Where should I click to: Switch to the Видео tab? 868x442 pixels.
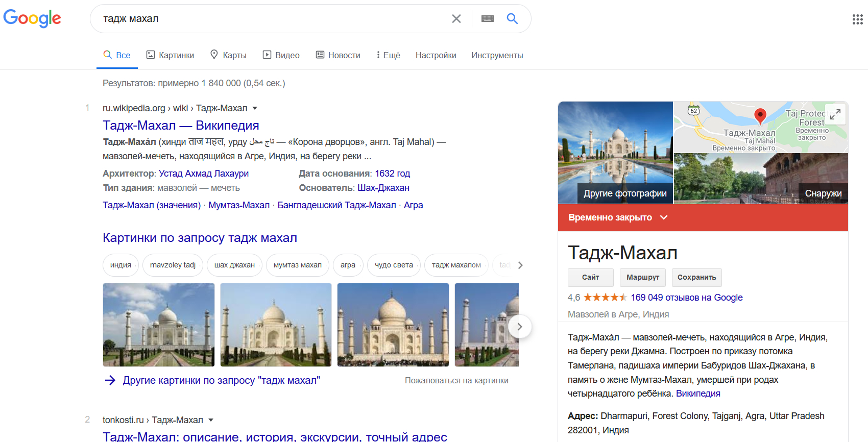[x=281, y=55]
